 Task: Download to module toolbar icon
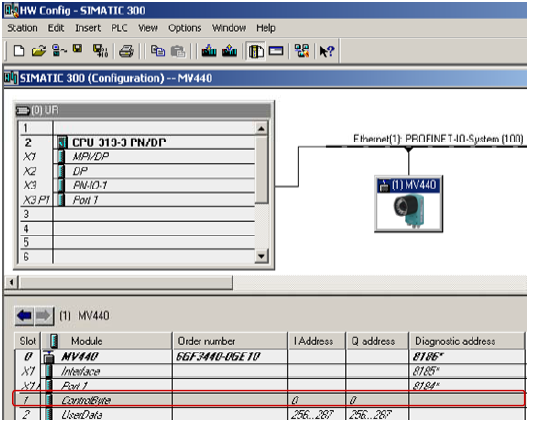(x=209, y=51)
